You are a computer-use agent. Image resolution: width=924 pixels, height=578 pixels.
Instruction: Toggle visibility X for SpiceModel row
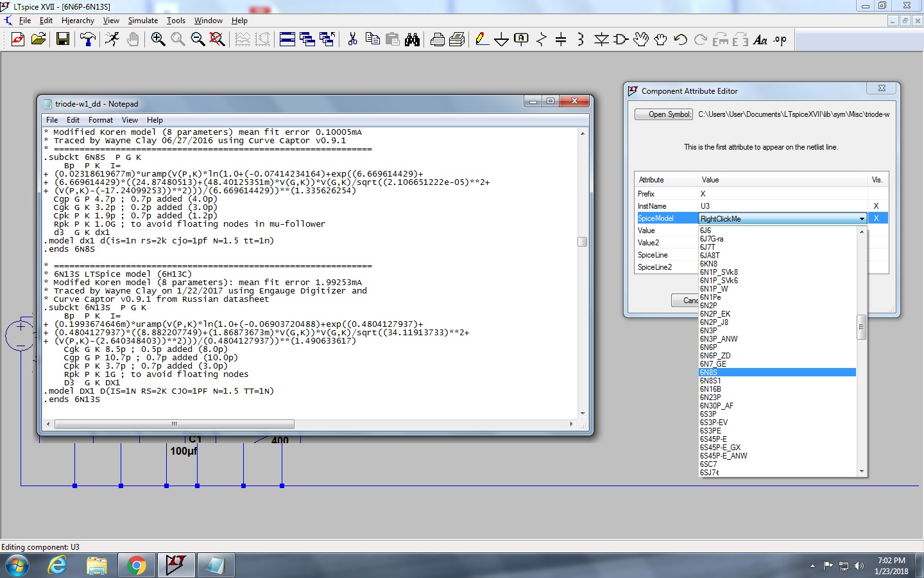(x=876, y=218)
